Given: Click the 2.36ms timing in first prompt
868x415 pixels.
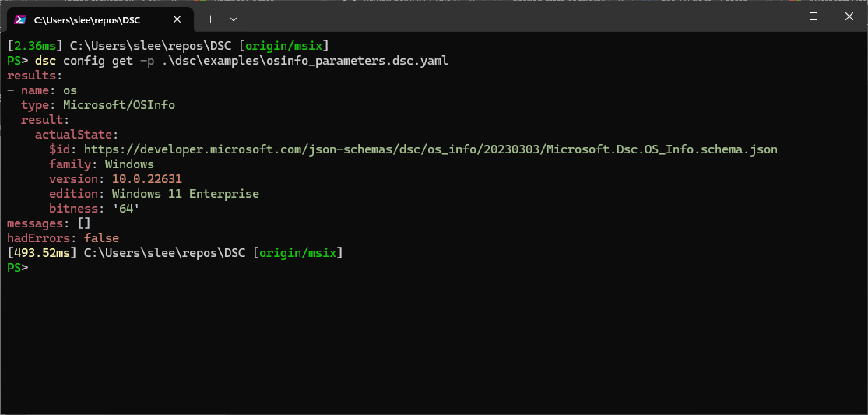Looking at the screenshot, I should [35, 46].
